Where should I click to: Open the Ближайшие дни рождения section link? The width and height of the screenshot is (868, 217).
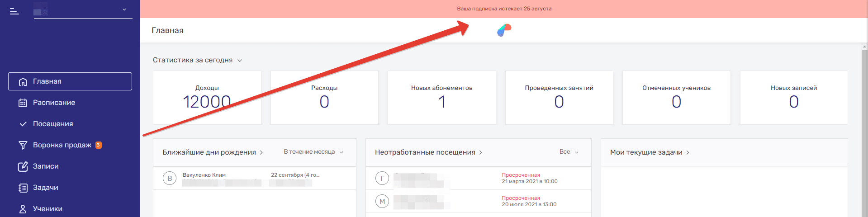[212, 152]
